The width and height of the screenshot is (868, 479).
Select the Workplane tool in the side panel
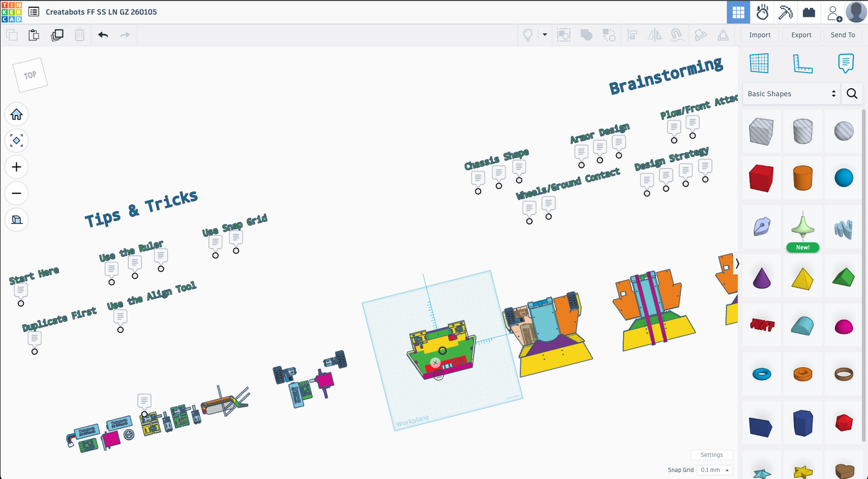(x=759, y=63)
